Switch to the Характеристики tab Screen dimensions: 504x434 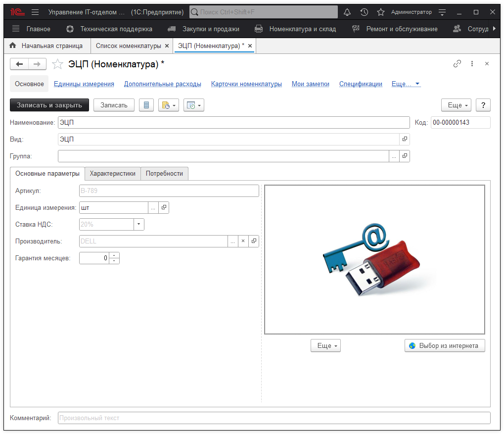pos(112,174)
